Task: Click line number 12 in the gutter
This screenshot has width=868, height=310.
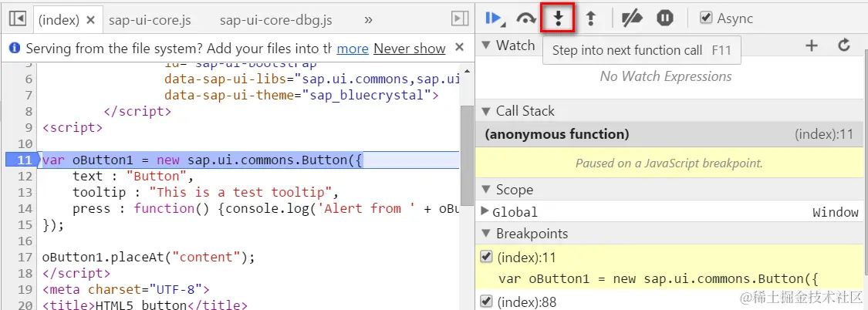Action: (x=25, y=177)
